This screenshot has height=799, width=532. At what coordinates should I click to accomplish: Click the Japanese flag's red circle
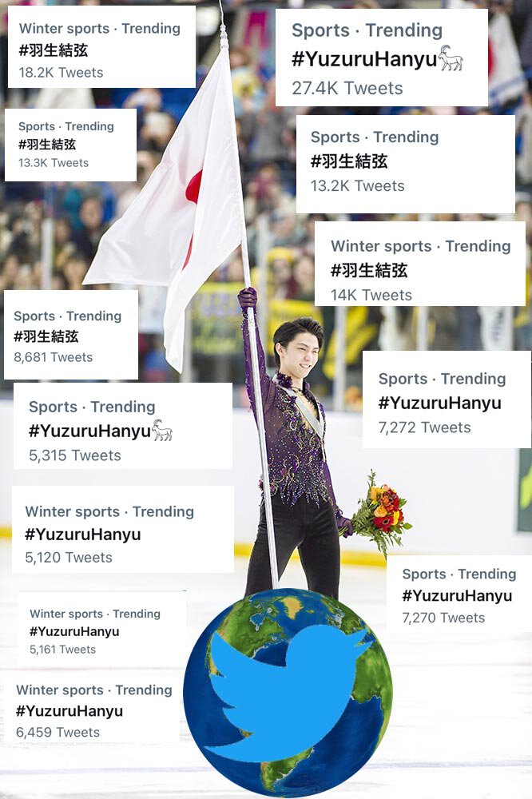pyautogui.click(x=193, y=204)
